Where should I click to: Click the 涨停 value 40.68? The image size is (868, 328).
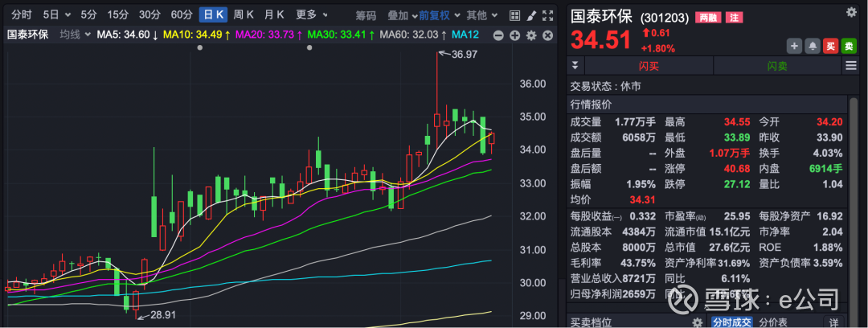click(737, 169)
